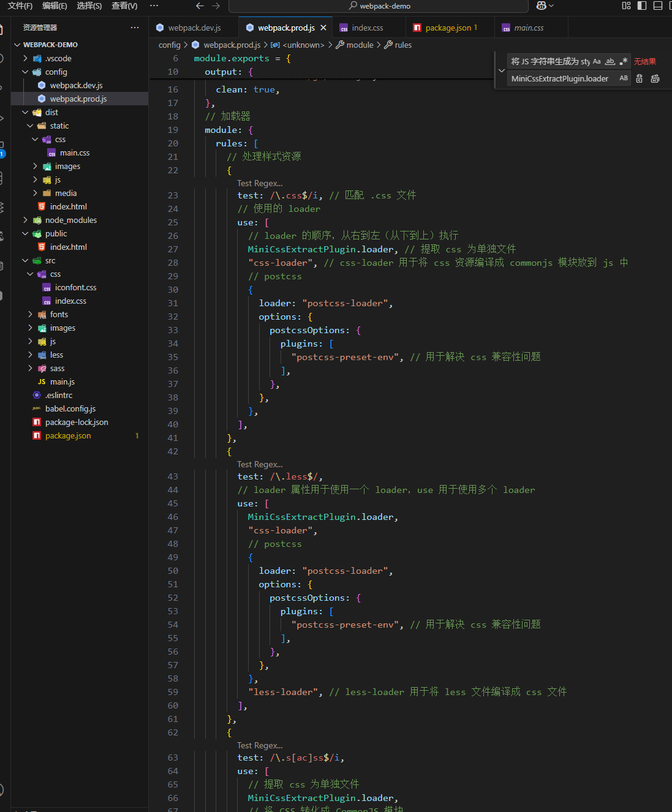Viewport: 672px width, 812px height.
Task: Open explorer views and more actions menu
Action: tap(135, 28)
